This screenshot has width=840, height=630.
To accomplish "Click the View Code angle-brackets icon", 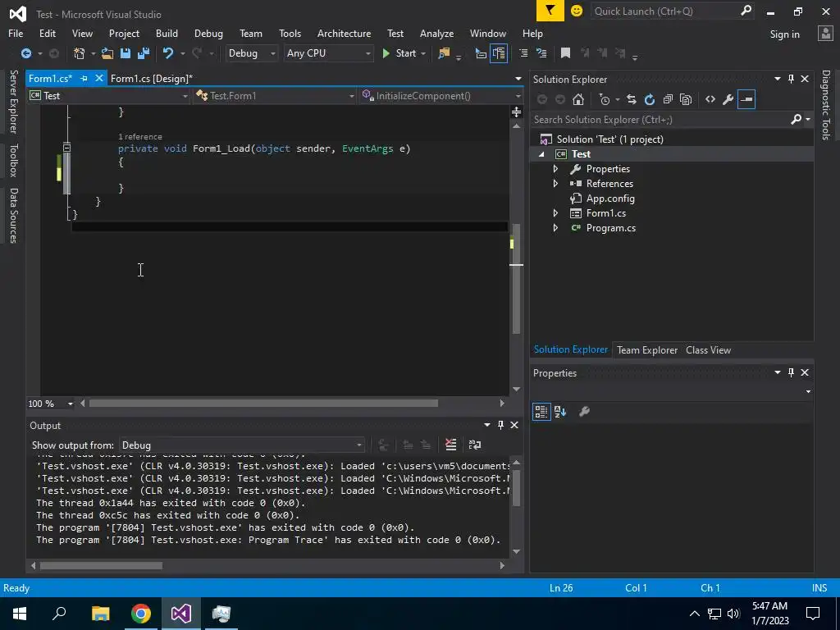I will 710,99.
